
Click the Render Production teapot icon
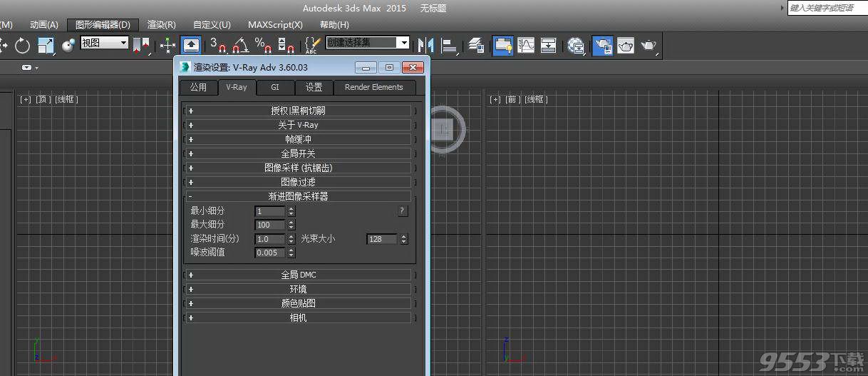pyautogui.click(x=649, y=46)
